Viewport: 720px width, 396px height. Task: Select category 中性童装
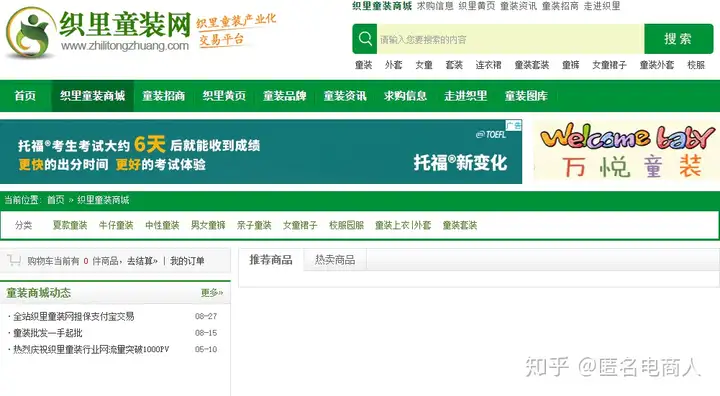coord(162,225)
